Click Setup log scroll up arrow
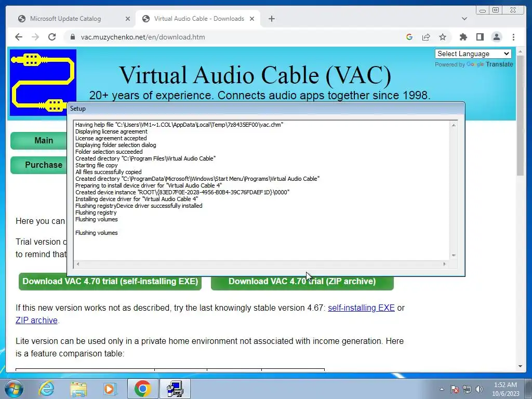 454,125
